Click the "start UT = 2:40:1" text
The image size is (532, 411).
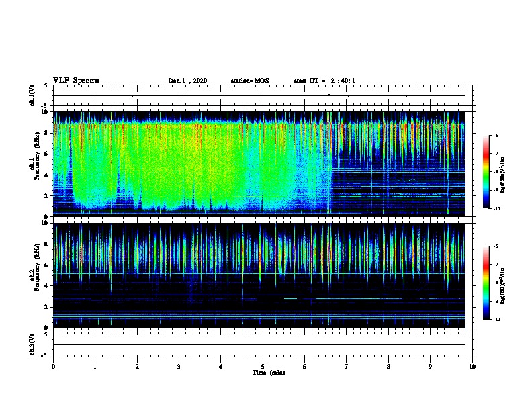point(324,81)
